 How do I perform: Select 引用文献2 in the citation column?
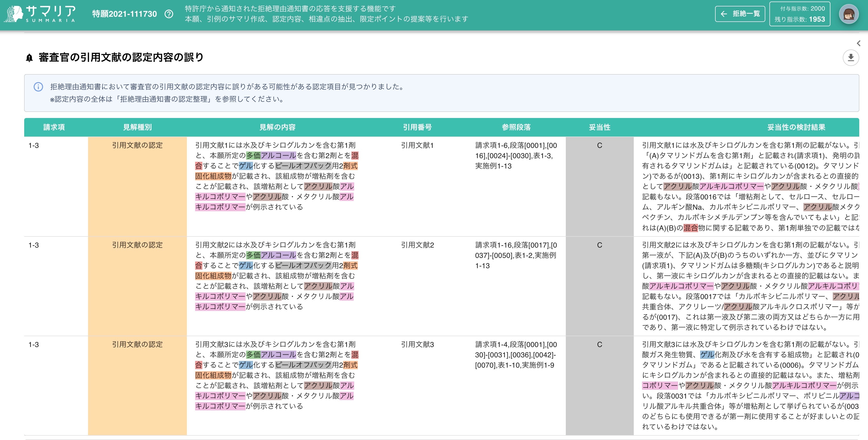[418, 245]
